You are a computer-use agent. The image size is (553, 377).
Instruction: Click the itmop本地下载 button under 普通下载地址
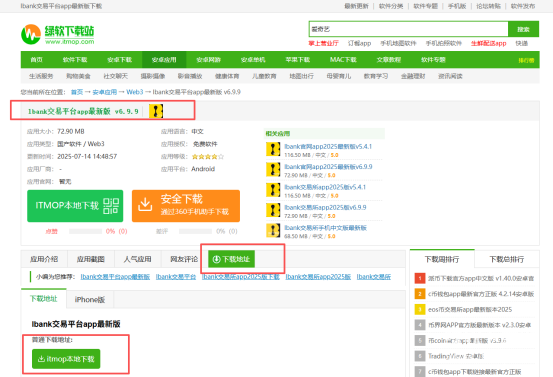[66, 359]
